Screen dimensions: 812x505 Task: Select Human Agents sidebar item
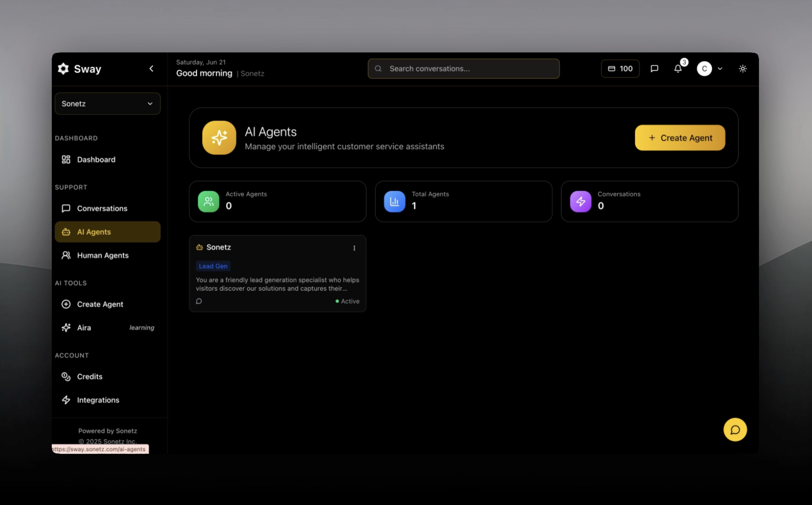pos(103,256)
